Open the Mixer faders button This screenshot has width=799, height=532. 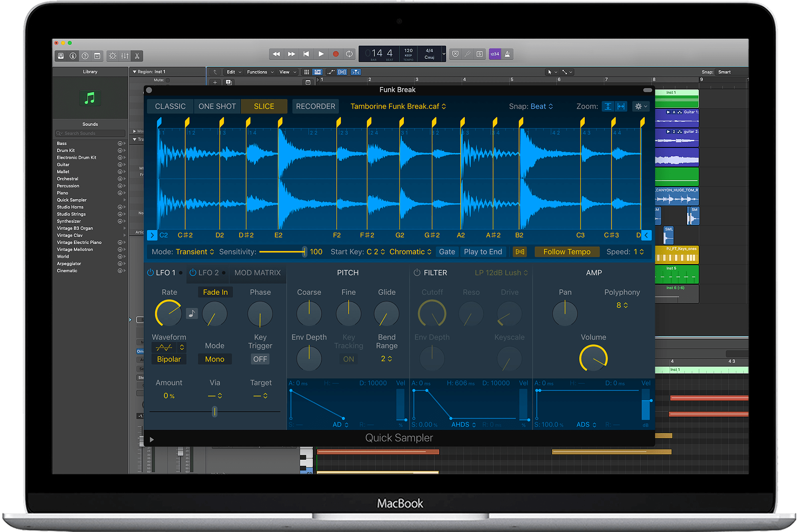pyautogui.click(x=125, y=56)
